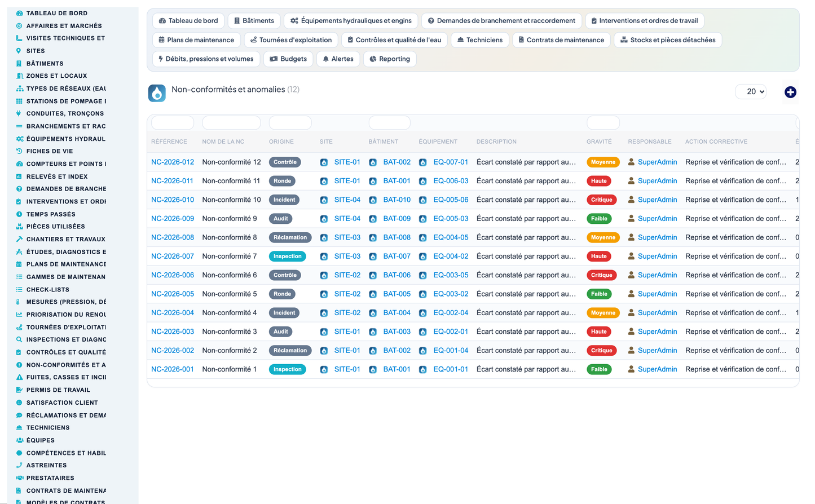Viewport: 815px width, 504px height.
Task: Open Temps passés in sidebar
Action: click(x=51, y=214)
